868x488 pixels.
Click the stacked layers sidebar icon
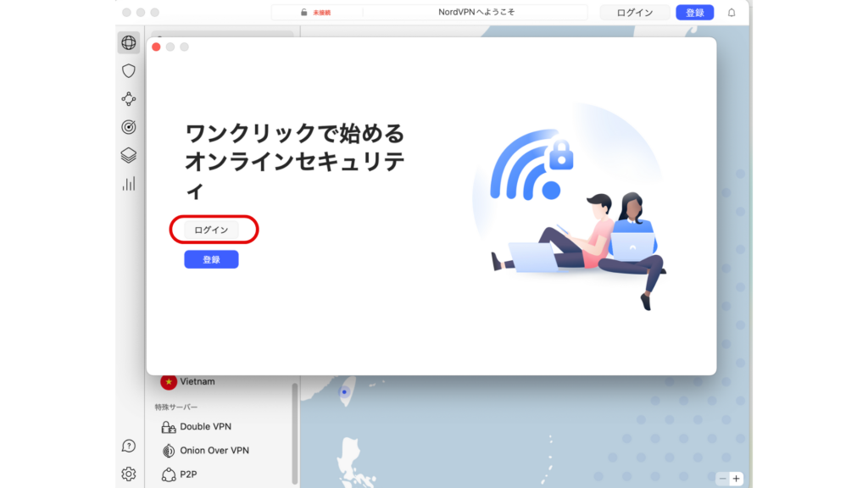[x=129, y=155]
